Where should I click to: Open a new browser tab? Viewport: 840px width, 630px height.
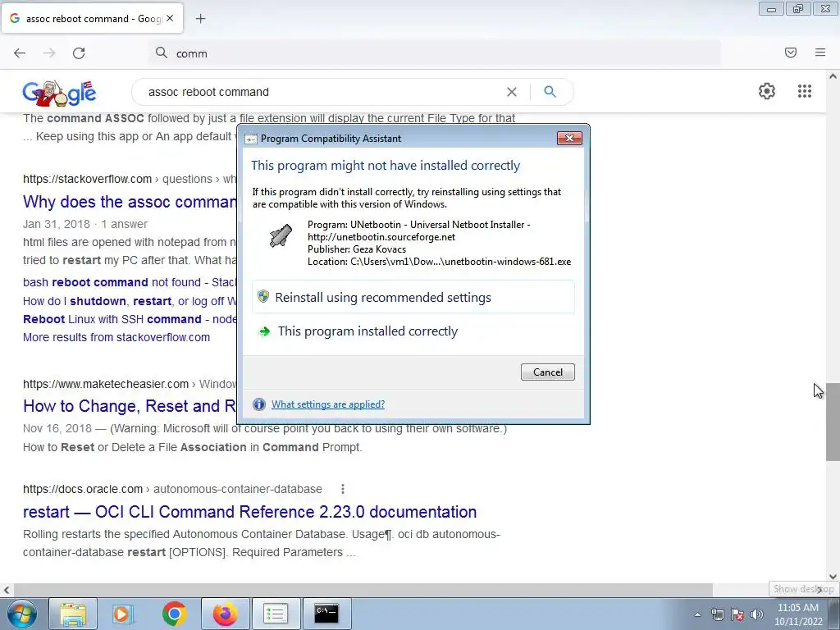(x=200, y=19)
